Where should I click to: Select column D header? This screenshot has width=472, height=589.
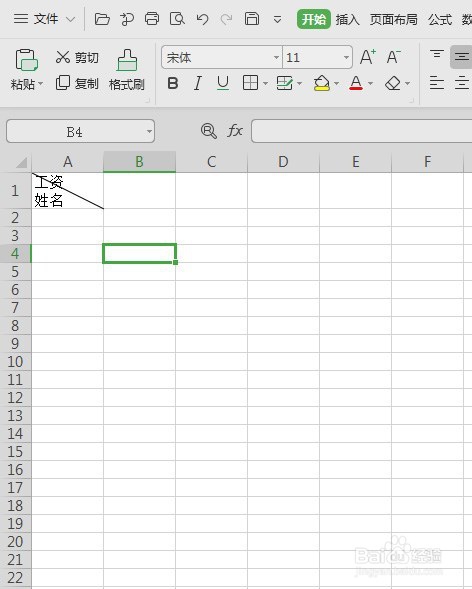[x=283, y=162]
